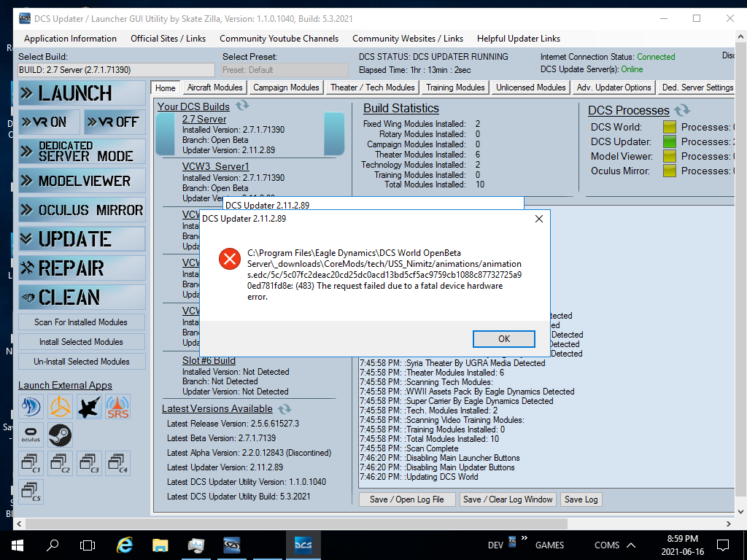Click the DCS World yellow status indicator
The image size is (747, 560).
point(670,127)
